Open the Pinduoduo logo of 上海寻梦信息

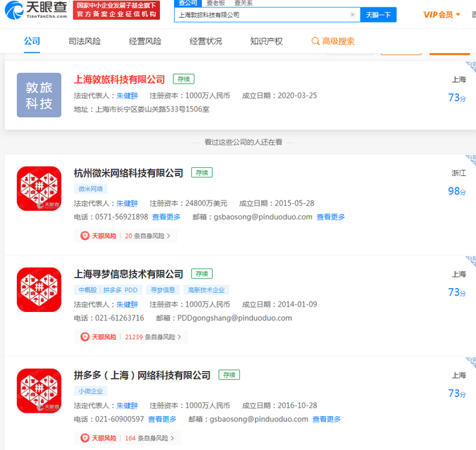point(39,290)
